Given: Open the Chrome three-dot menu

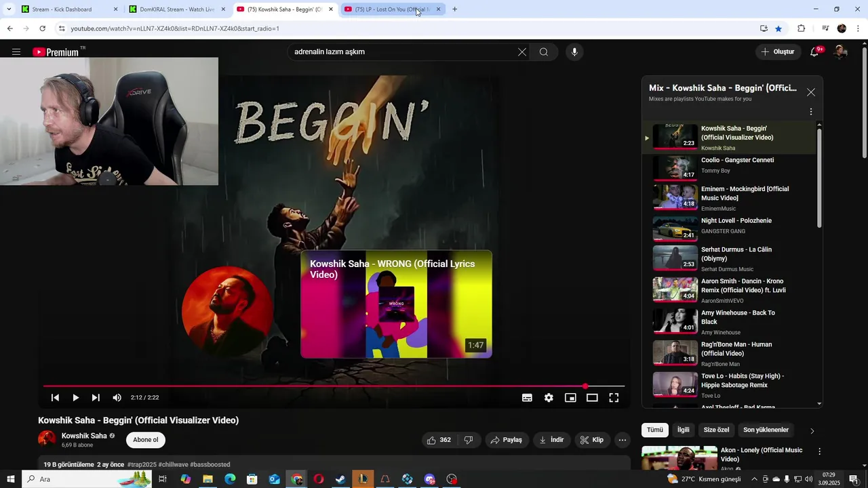Looking at the screenshot, I should (x=859, y=28).
